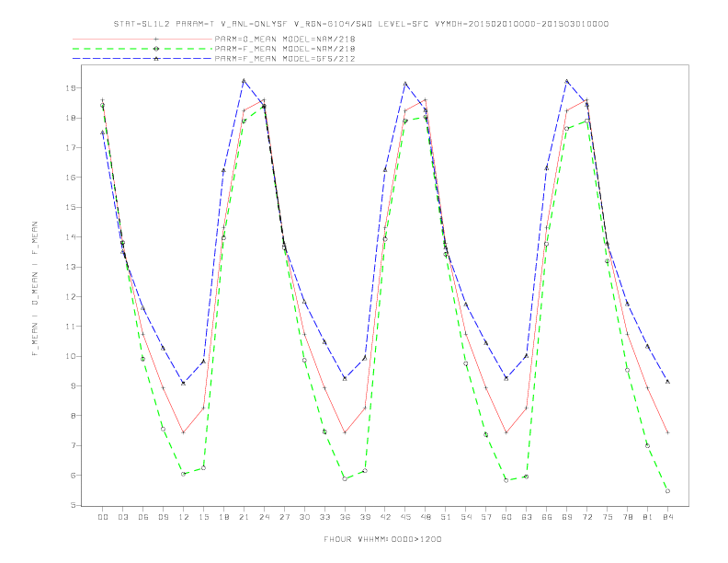This screenshot has width=728, height=563.
Task: Click x-axis title FHOUR VHHMM:0000>1200
Action: point(382,539)
